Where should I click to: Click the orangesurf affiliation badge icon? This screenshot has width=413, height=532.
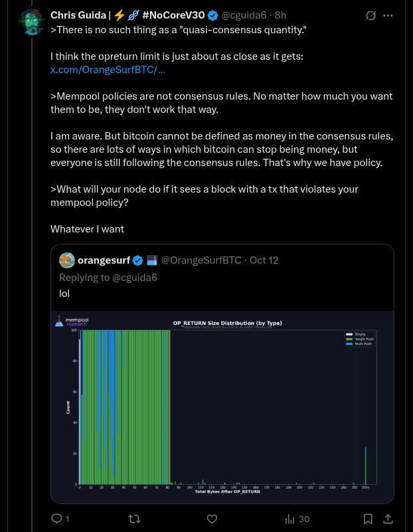click(151, 260)
